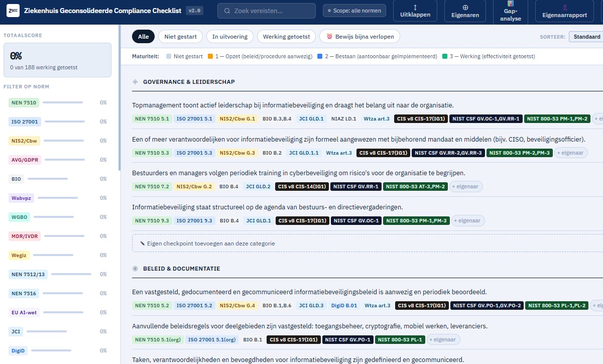Open the Eigenaarrapport report
This screenshot has width=603, height=364.
pyautogui.click(x=565, y=11)
